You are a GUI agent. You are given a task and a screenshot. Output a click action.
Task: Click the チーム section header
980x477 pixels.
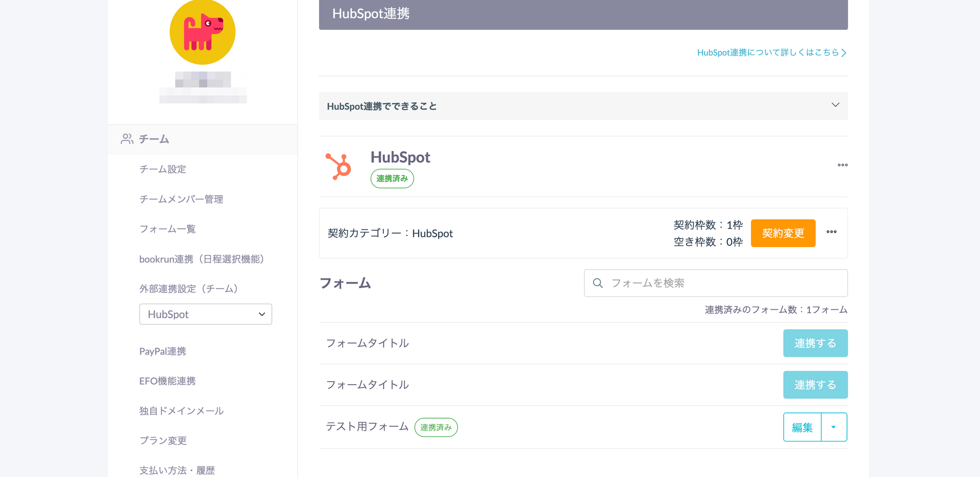pos(202,139)
